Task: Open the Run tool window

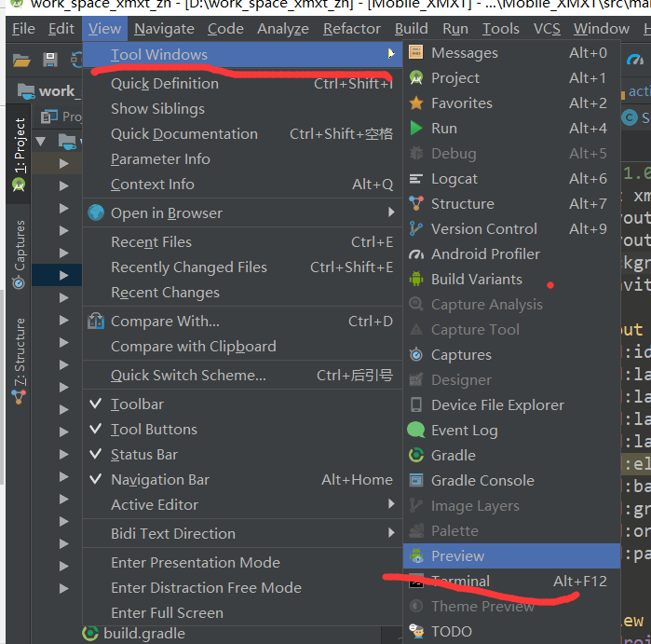Action: coord(511,129)
